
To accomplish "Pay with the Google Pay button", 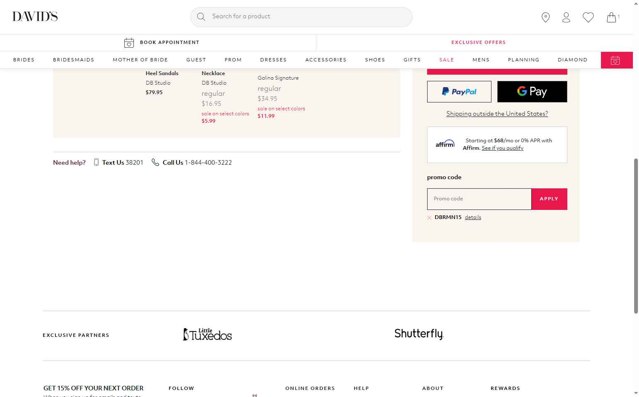I will click(532, 91).
